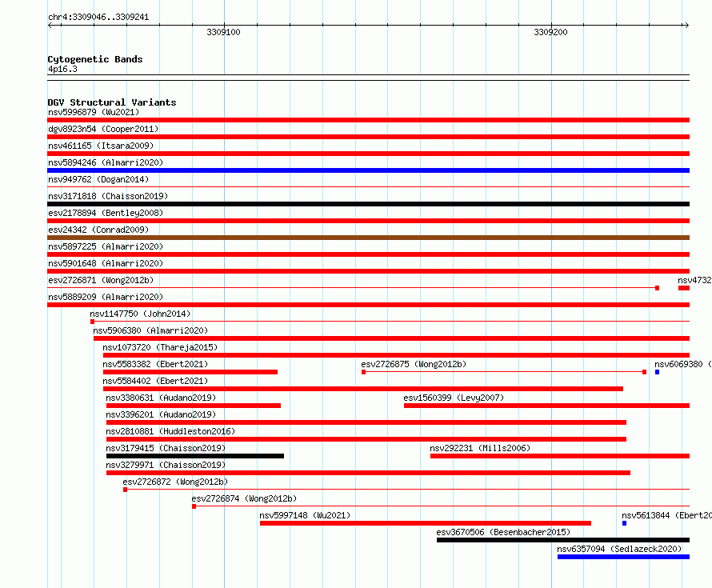Open variant nsv461165 (Itsara2009) label
The height and width of the screenshot is (588, 712).
(x=101, y=146)
